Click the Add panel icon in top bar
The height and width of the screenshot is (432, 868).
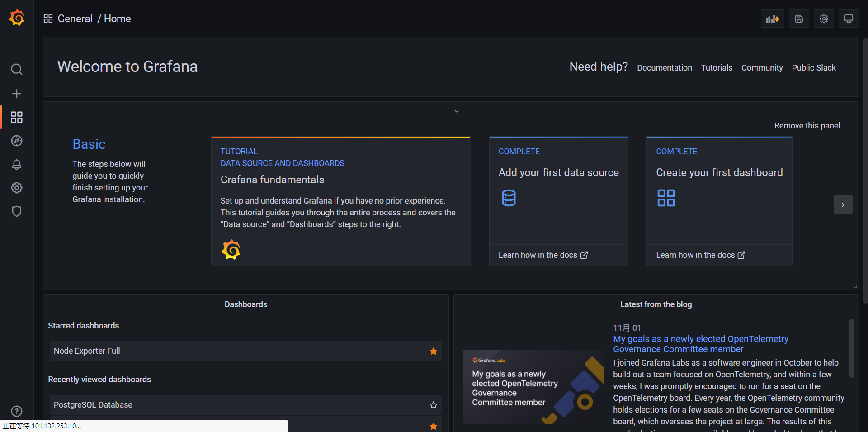(772, 19)
